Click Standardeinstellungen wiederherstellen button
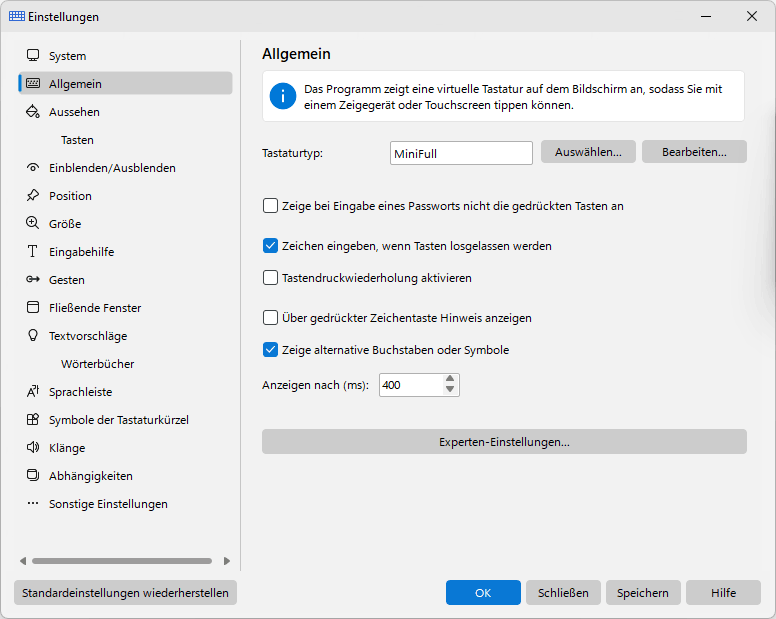Image resolution: width=776 pixels, height=619 pixels. click(125, 592)
